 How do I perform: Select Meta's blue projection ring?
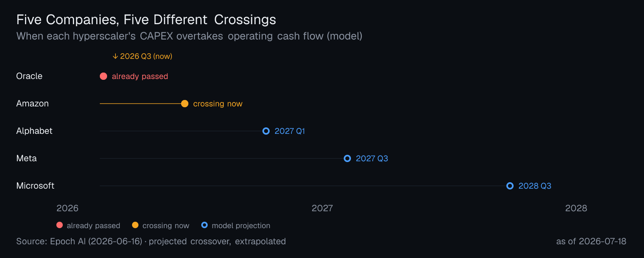tap(347, 158)
